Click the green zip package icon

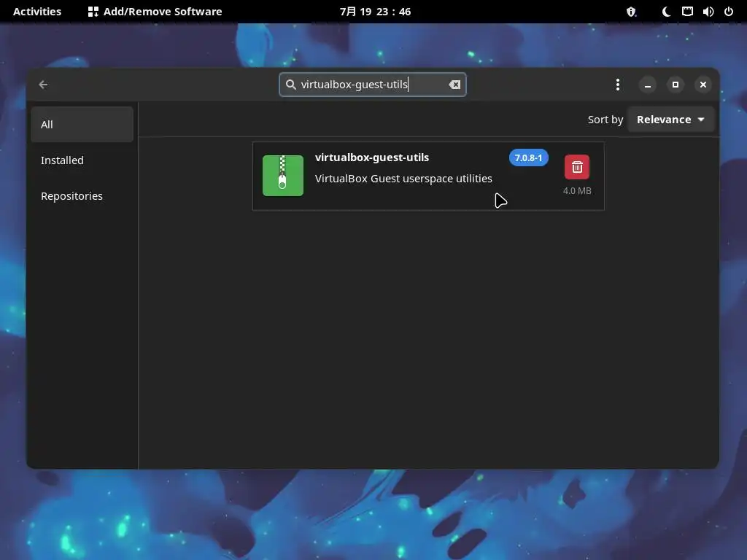point(283,176)
